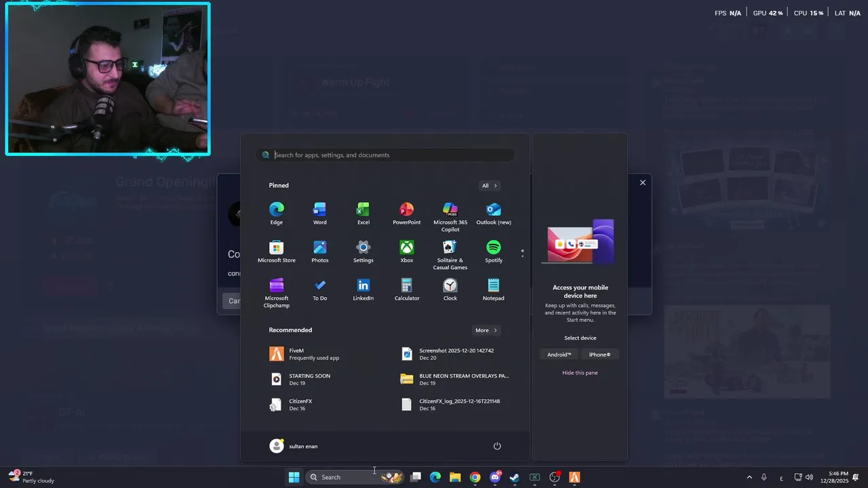Screen dimensions: 868x488
Task: Open Solitaire & Casual Games
Action: click(450, 255)
